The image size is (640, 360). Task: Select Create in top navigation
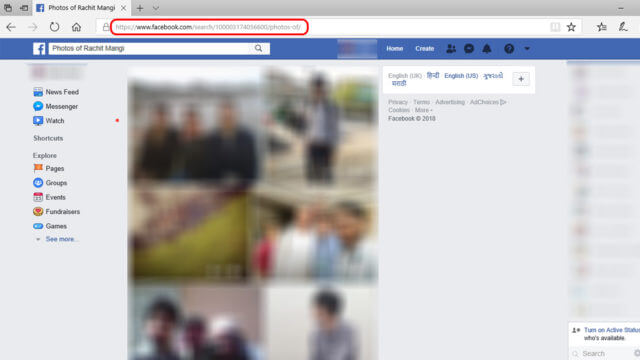point(424,48)
